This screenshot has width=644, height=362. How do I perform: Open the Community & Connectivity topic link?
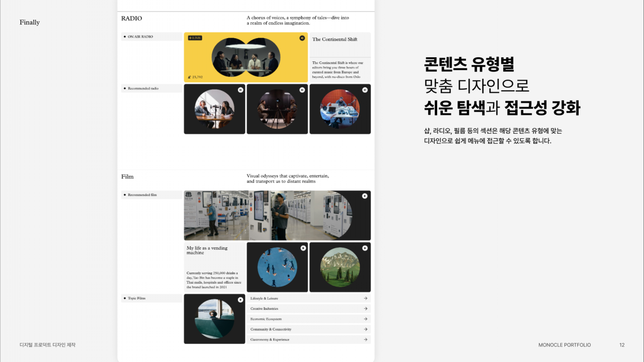(271, 329)
